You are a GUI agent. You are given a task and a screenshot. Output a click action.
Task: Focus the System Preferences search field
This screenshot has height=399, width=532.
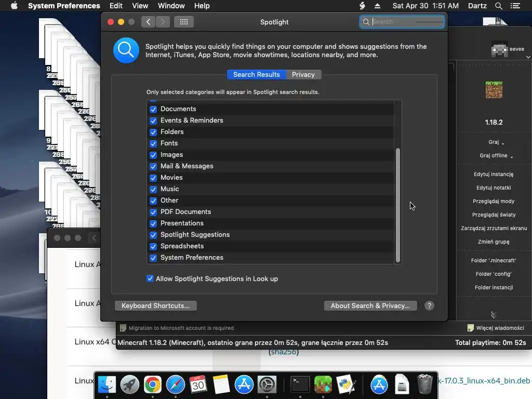[x=402, y=22]
